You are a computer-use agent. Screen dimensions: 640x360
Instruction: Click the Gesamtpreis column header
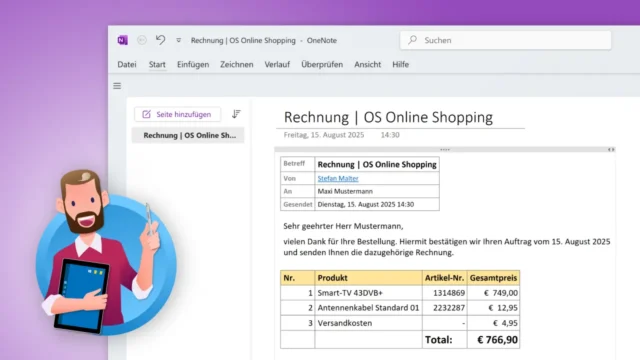493,278
